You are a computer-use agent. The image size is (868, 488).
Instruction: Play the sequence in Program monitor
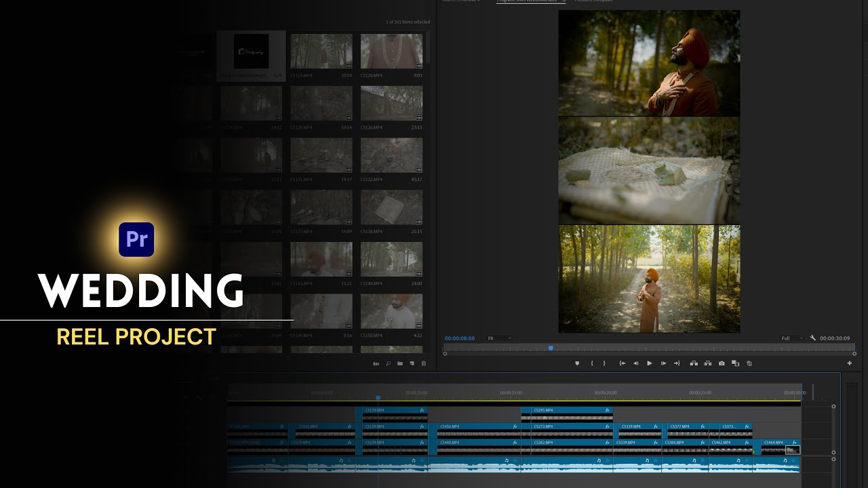pos(650,363)
